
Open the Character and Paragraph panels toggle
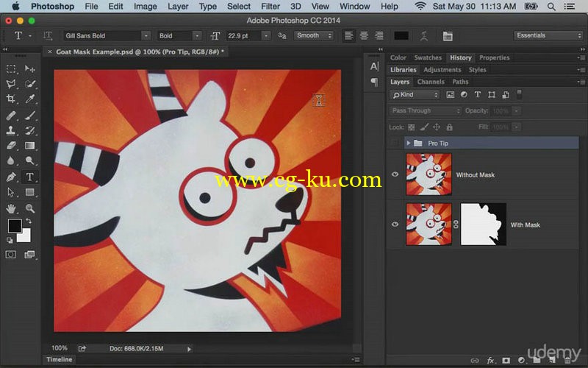coord(448,36)
